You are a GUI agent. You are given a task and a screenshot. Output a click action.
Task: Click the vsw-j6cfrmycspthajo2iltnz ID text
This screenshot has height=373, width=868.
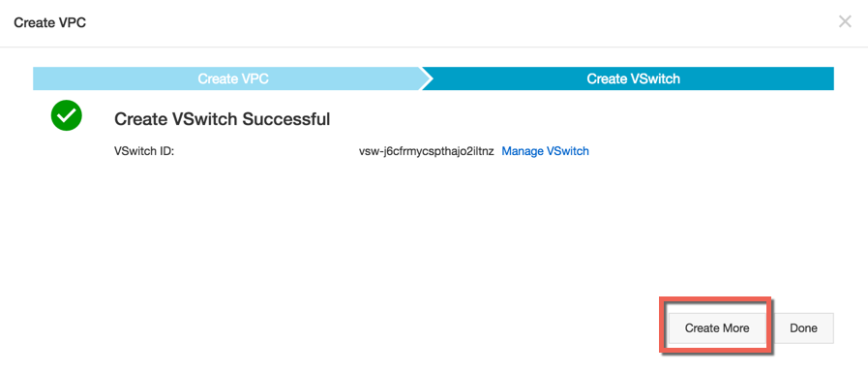(x=426, y=151)
